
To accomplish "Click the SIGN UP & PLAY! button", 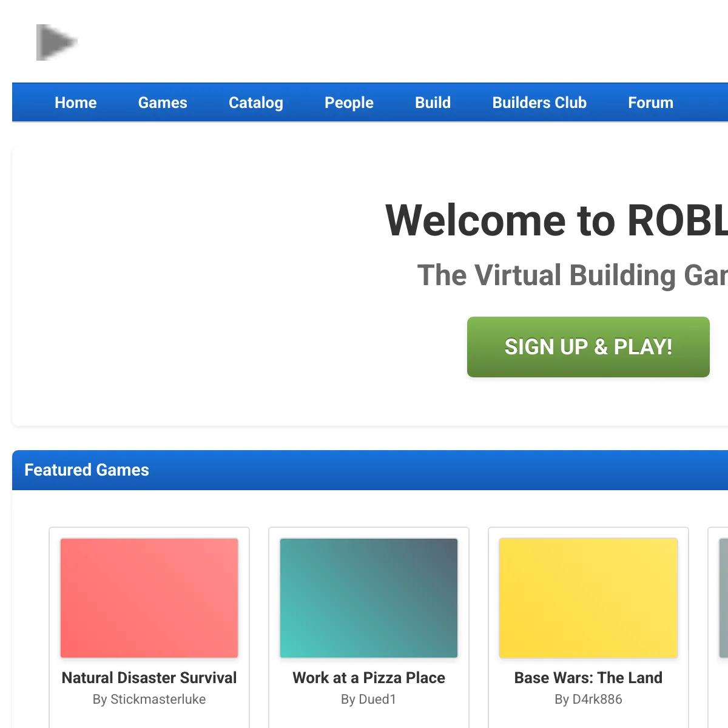I will point(588,347).
